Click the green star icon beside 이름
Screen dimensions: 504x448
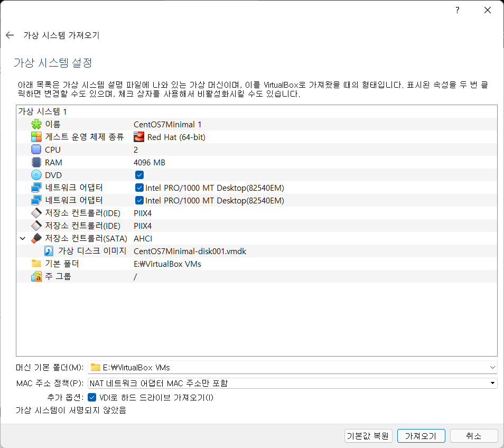tap(36, 124)
